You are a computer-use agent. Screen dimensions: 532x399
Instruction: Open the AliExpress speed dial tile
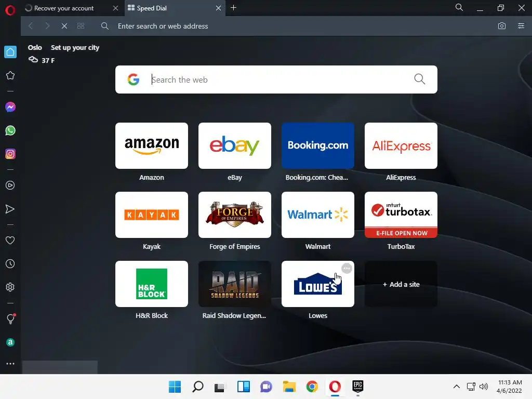coord(401,145)
